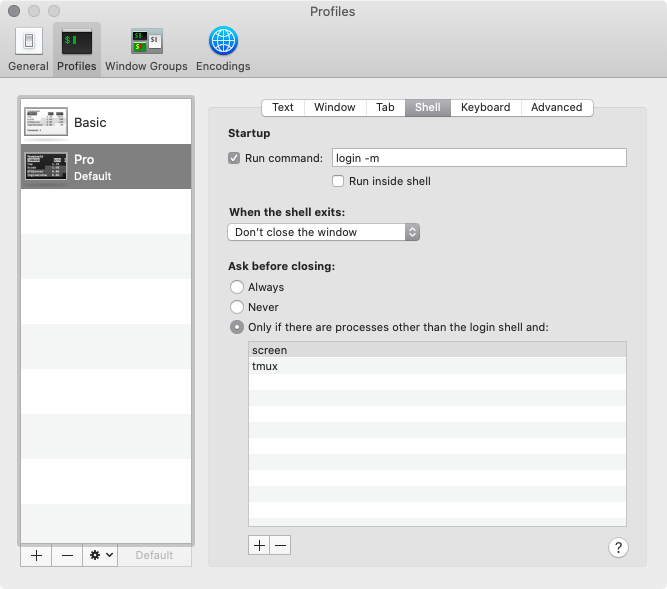This screenshot has height=589, width=667.
Task: Select the Always radio button
Action: pos(237,287)
